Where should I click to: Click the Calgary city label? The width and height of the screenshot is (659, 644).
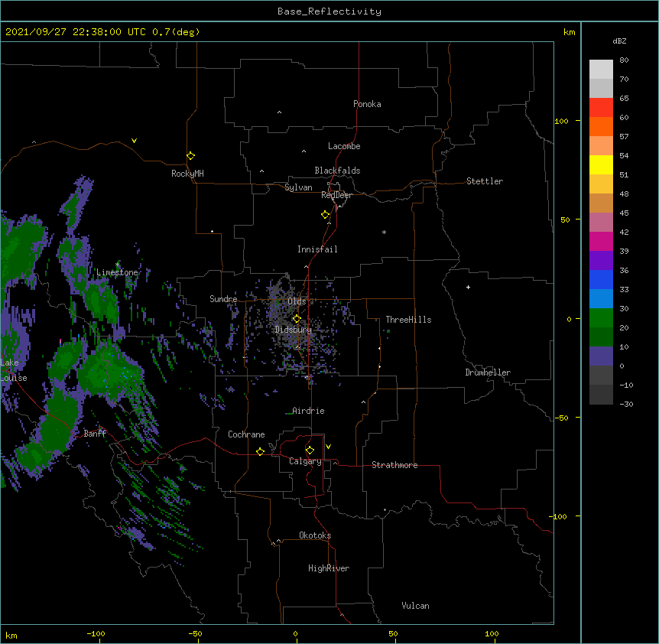306,461
